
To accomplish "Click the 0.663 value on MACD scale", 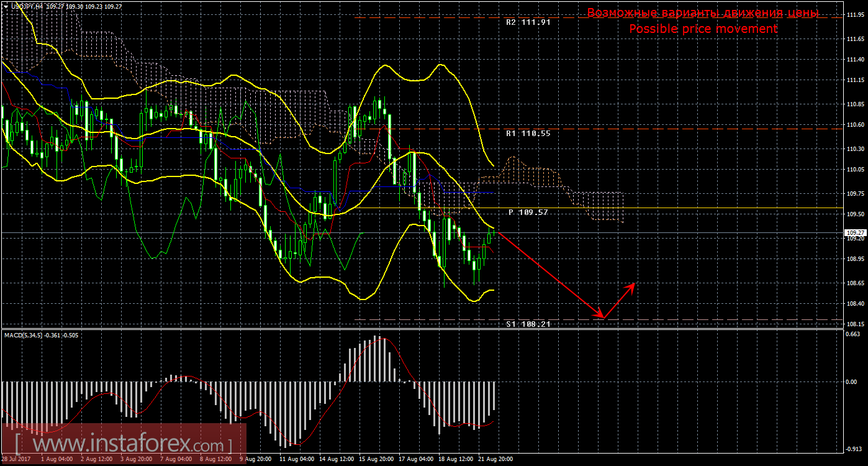I will click(853, 334).
